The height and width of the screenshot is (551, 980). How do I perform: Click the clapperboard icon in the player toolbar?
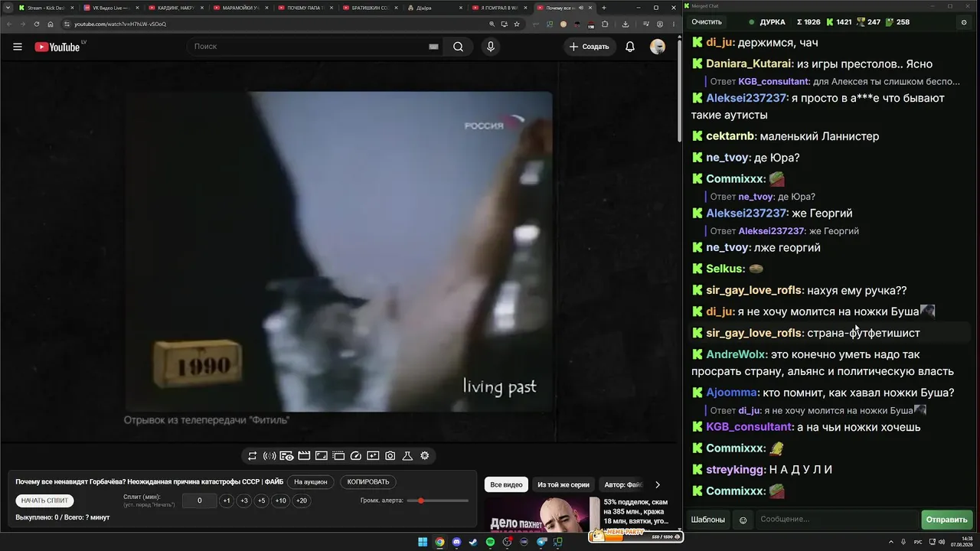(304, 456)
